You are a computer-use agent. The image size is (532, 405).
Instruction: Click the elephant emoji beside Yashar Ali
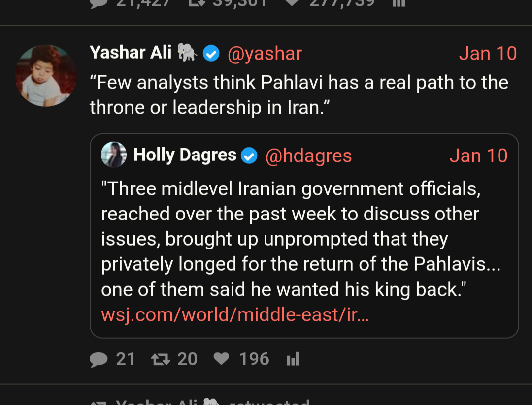coord(187,52)
